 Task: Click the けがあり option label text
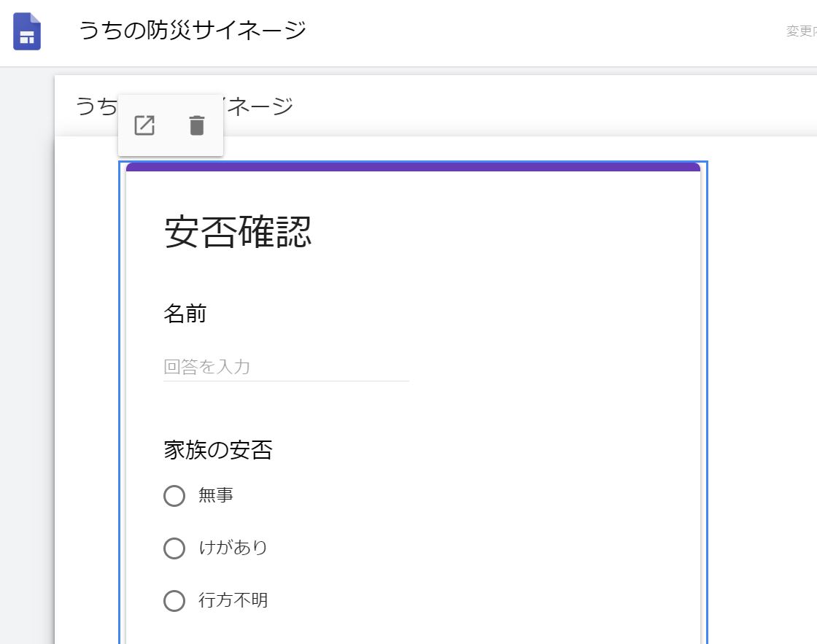(233, 548)
